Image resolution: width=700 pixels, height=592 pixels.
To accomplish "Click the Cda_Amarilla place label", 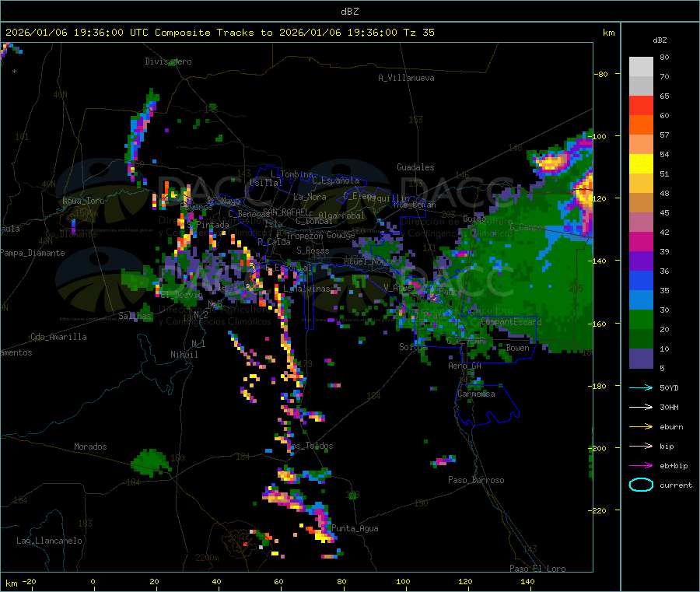I will coord(58,337).
